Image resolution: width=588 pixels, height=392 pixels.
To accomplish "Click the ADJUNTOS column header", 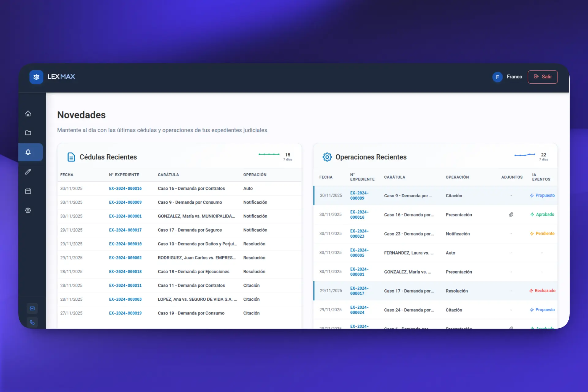I will point(512,177).
